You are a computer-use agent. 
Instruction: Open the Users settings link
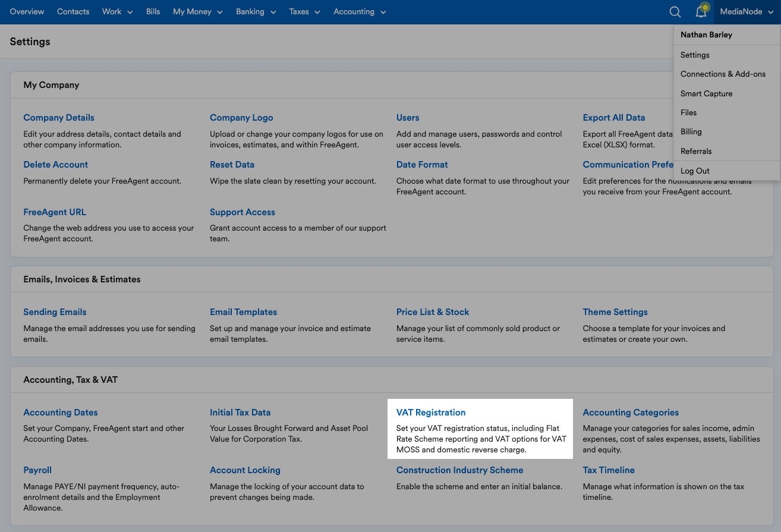408,118
